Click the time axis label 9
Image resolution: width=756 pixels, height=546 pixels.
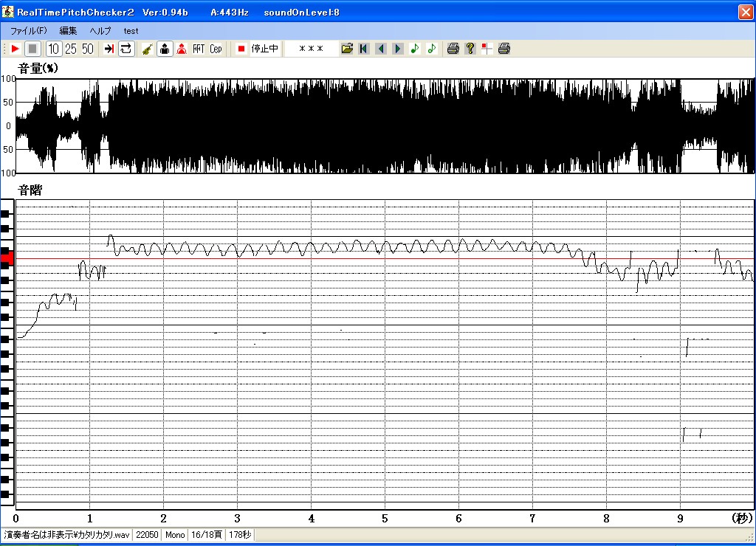coord(680,519)
